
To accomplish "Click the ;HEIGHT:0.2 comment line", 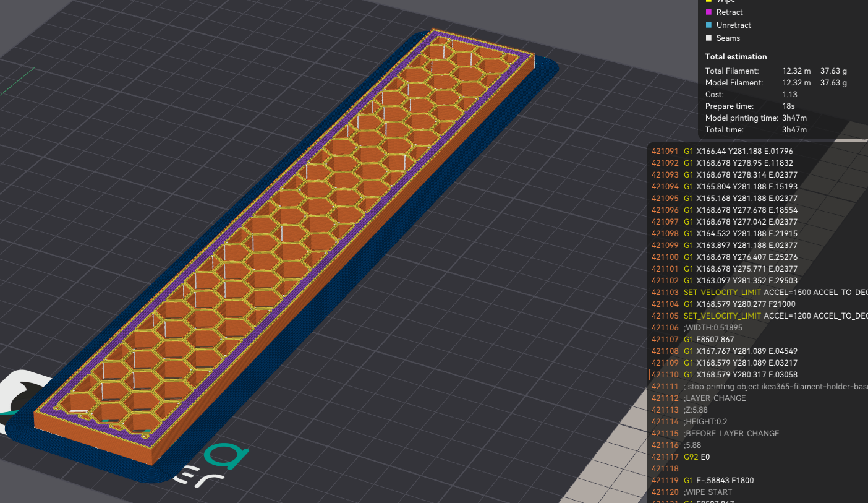I will tap(758, 421).
